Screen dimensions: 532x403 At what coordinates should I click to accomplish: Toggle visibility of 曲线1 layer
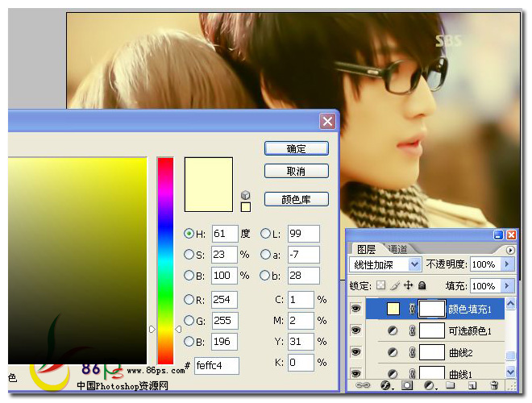[x=355, y=373]
